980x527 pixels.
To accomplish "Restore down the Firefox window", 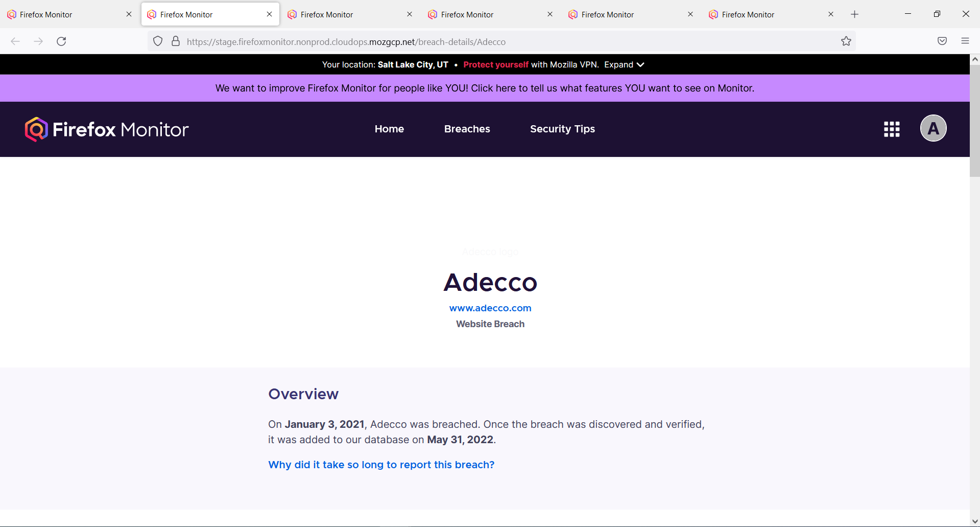I will [937, 14].
